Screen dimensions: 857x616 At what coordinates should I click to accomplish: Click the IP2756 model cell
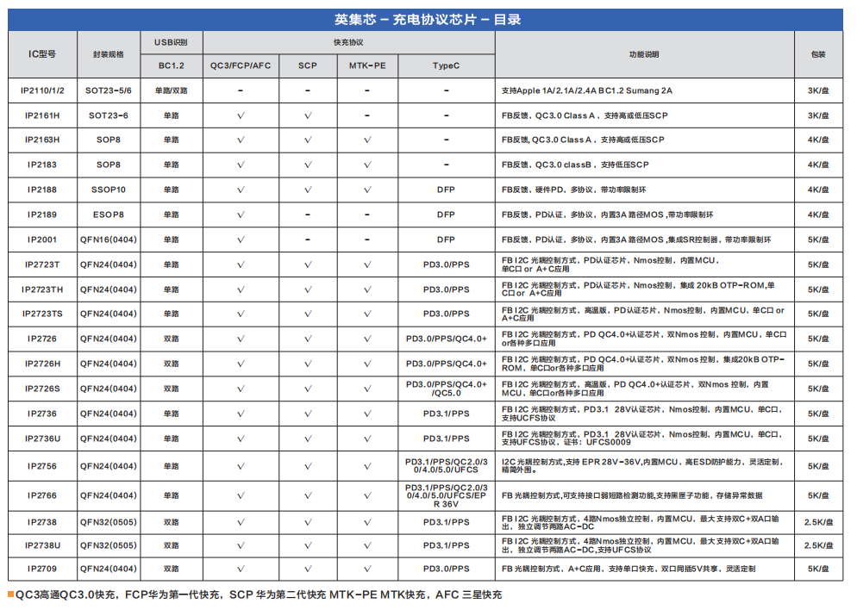42,466
